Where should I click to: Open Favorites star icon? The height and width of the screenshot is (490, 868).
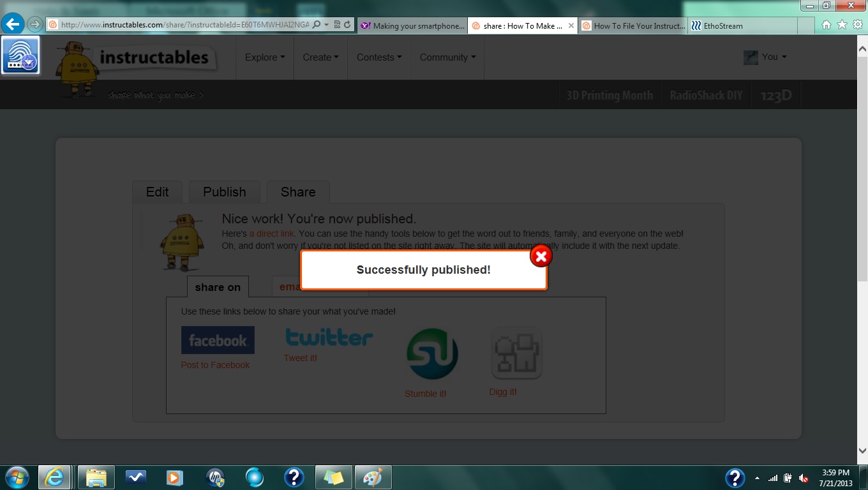[842, 25]
